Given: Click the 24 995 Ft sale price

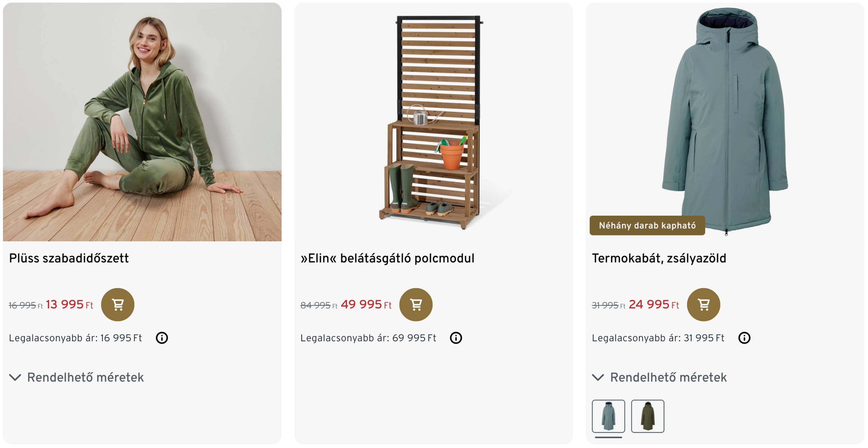Looking at the screenshot, I should tap(654, 304).
